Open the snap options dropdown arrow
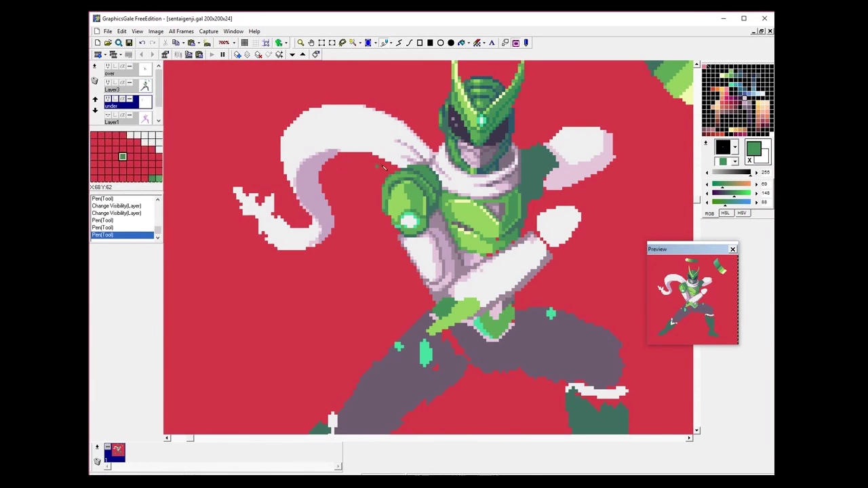Image resolution: width=868 pixels, height=488 pixels. coord(286,43)
